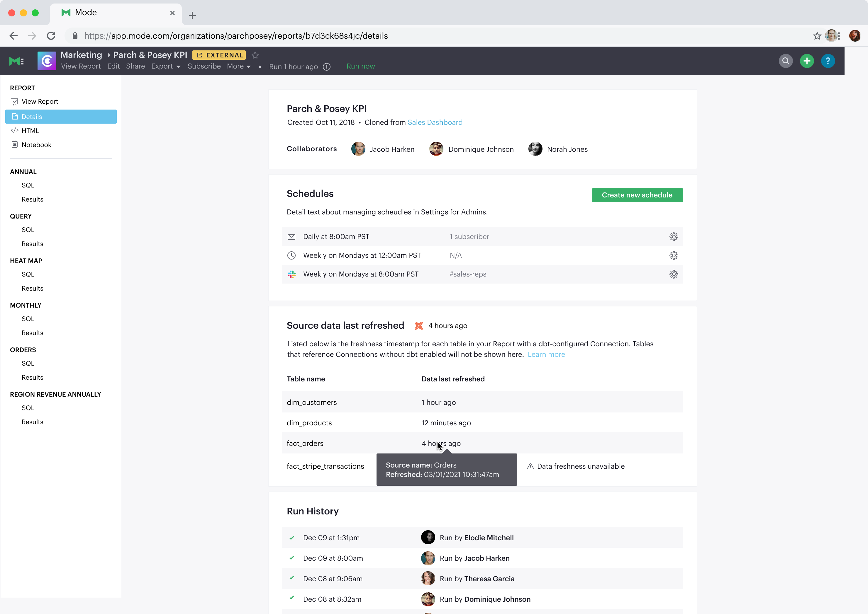This screenshot has width=868, height=614.
Task: Open gear for Weekly Mondays 12:00am schedule
Action: pyautogui.click(x=674, y=255)
